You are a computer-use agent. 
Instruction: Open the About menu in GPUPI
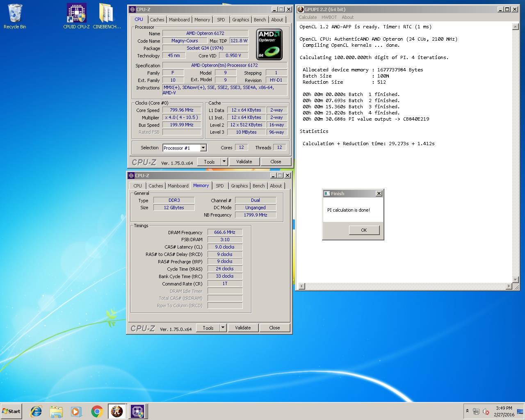coord(347,17)
